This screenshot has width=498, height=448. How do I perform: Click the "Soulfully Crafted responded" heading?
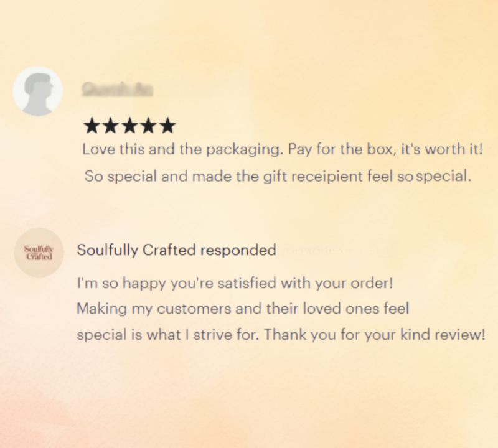tap(176, 250)
